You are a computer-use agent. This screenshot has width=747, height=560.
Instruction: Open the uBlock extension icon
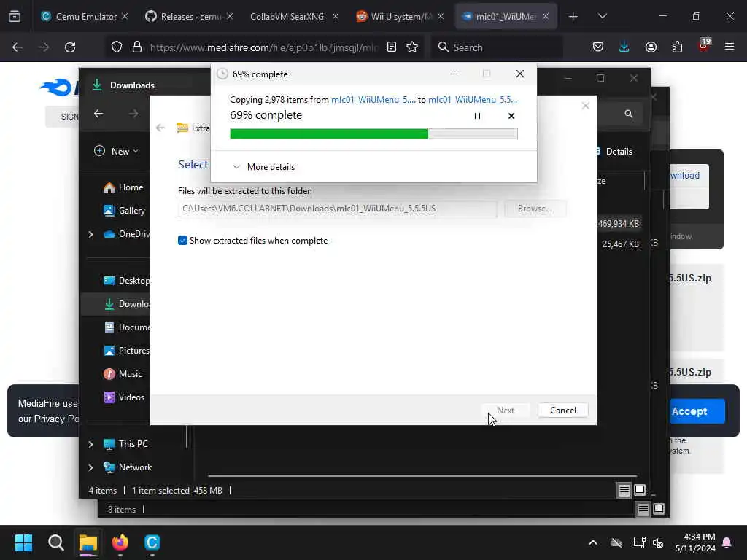pos(704,46)
